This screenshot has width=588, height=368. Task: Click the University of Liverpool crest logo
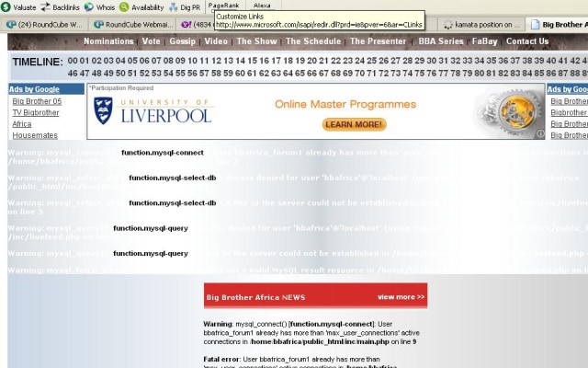[x=103, y=110]
